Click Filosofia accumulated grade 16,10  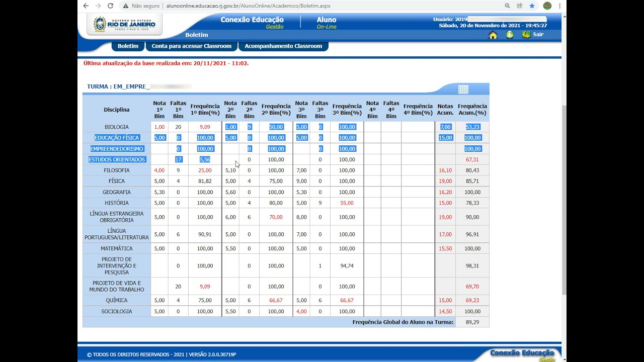[445, 170]
